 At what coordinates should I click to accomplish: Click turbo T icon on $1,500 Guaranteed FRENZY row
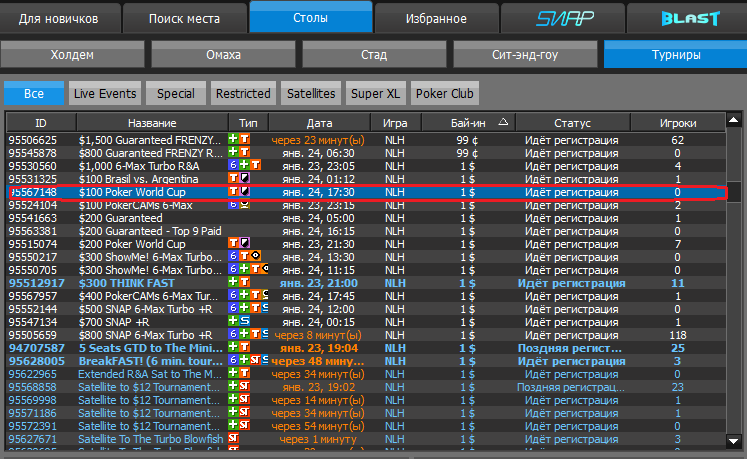click(x=244, y=139)
